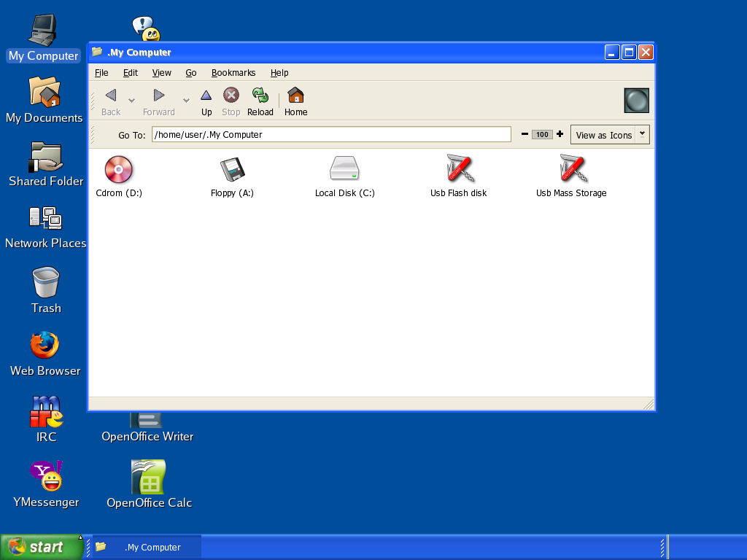Open the Bookmarks menu
747x560 pixels.
coord(233,72)
